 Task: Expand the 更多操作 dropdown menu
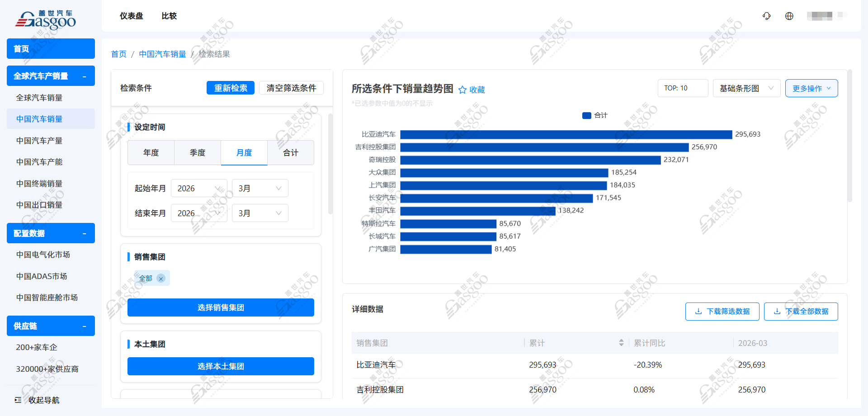pos(811,88)
